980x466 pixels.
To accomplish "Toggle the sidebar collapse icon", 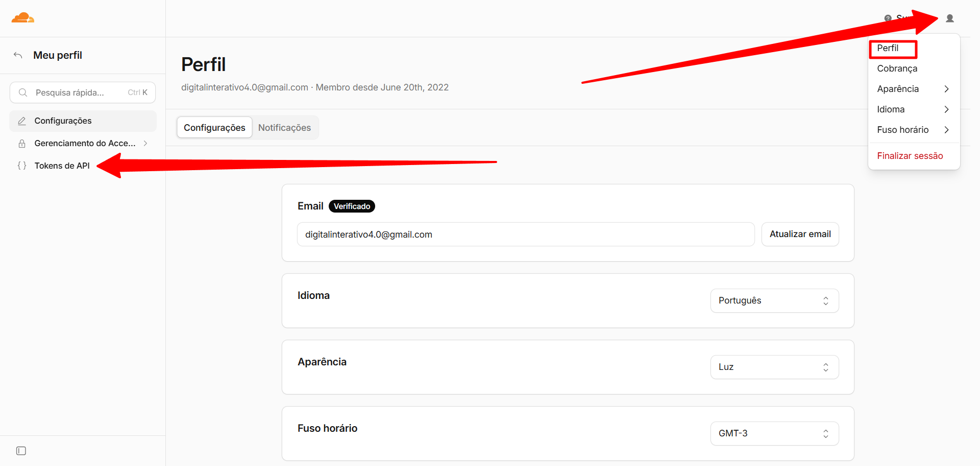I will (x=21, y=451).
